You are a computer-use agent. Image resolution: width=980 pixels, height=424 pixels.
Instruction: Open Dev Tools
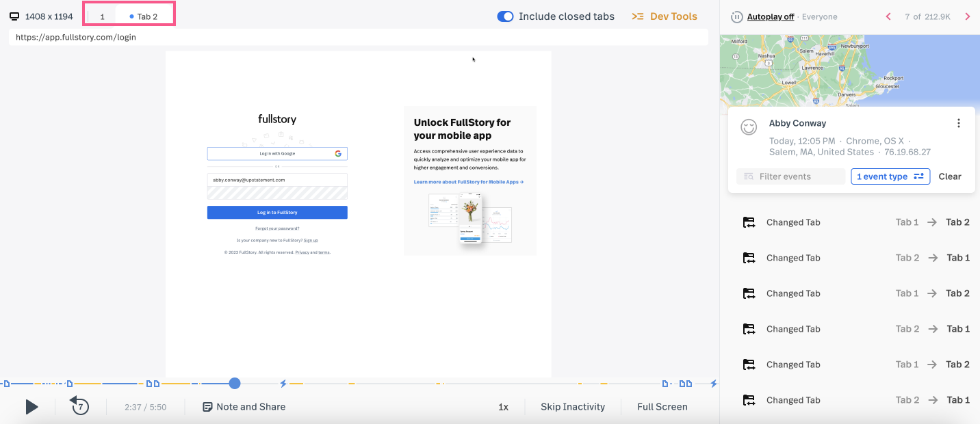click(665, 16)
